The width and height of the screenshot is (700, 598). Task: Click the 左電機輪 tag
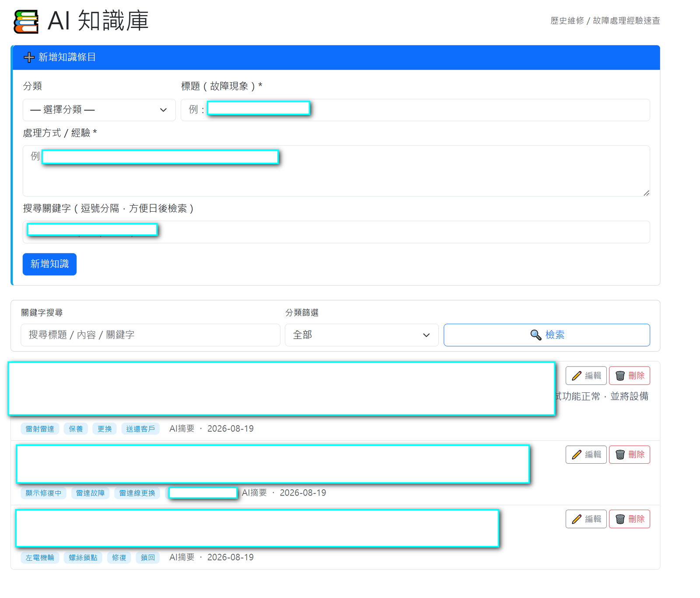coord(40,558)
